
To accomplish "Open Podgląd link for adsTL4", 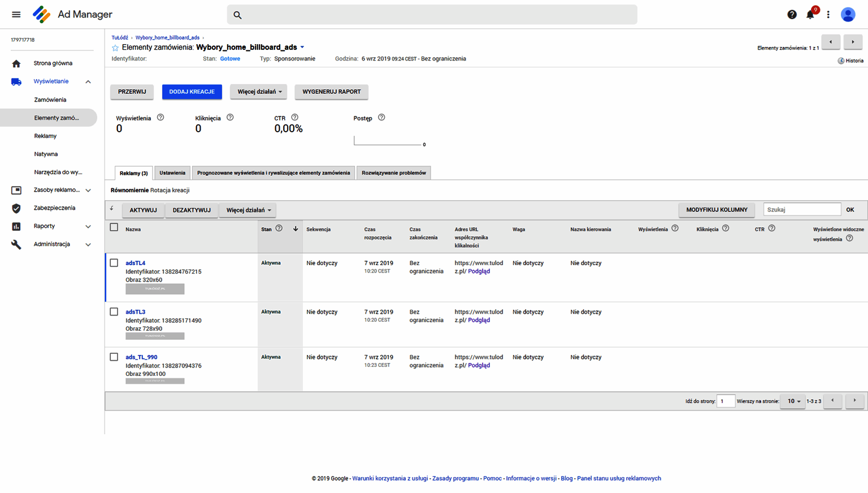I will coord(479,271).
